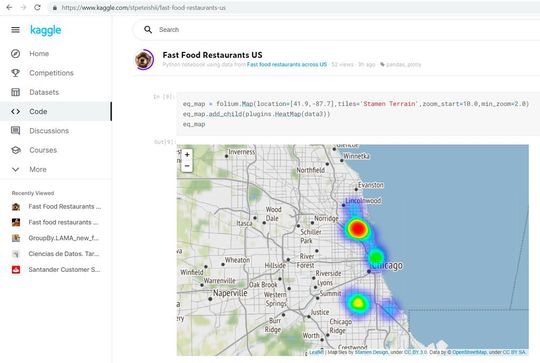Click the padlock icon in the address bar
This screenshot has height=363, width=540.
click(x=55, y=8)
